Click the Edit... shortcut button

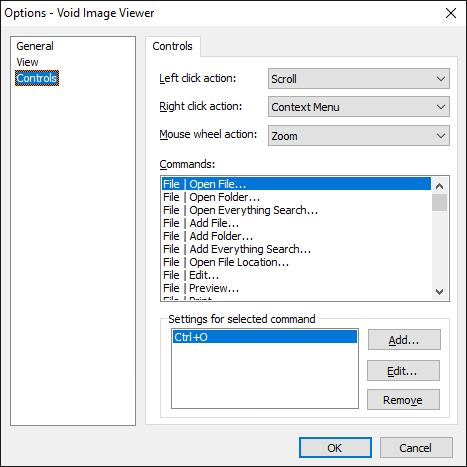403,371
